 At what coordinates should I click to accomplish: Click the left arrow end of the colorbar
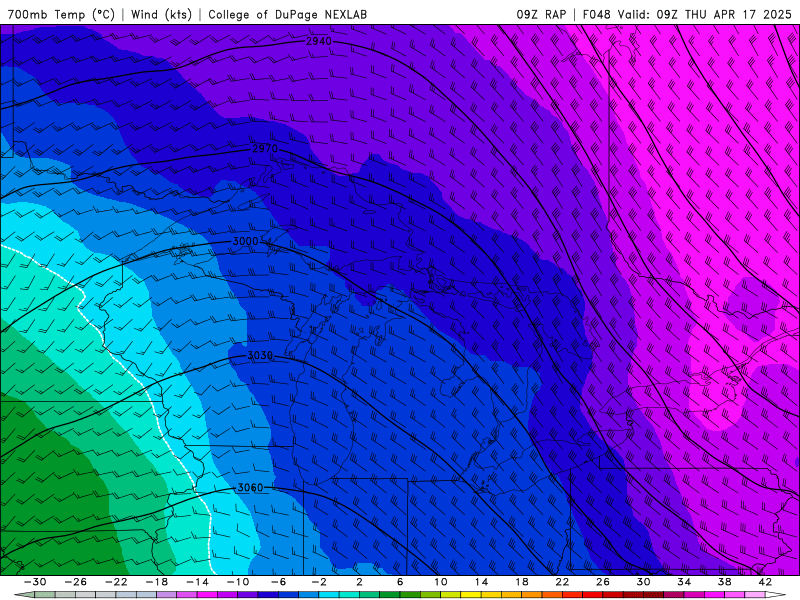point(24,595)
